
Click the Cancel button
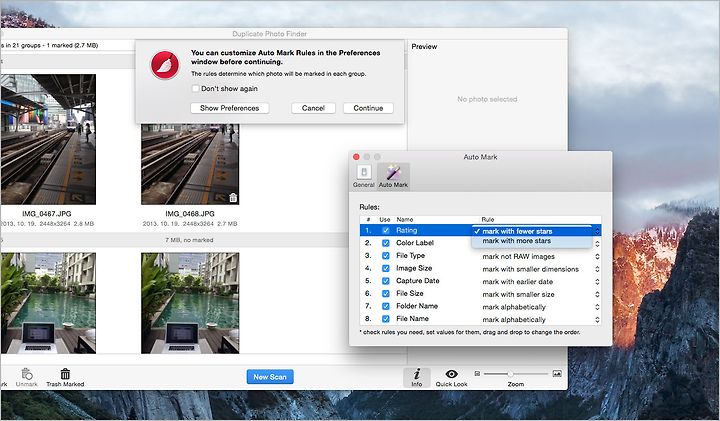tap(313, 108)
